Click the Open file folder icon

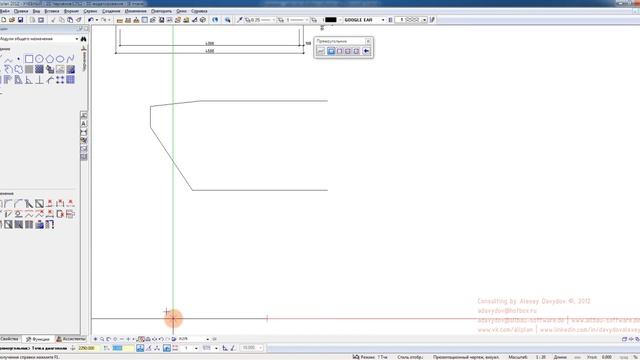point(12,20)
